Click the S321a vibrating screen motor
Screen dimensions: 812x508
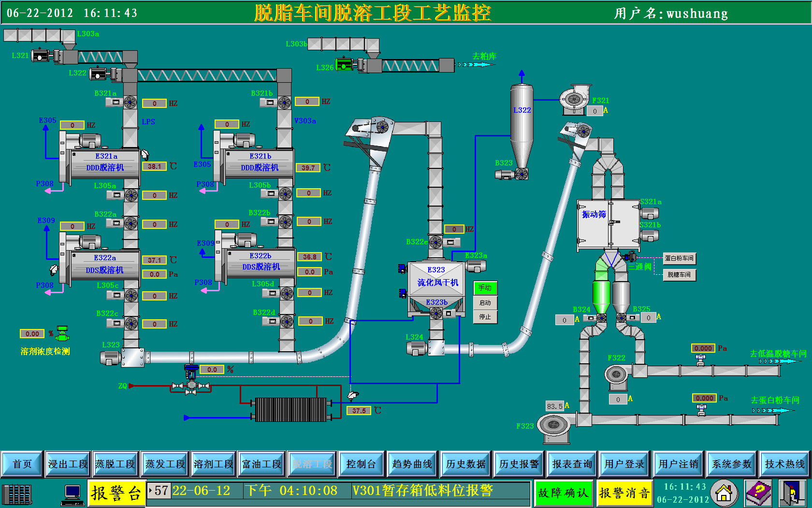[x=649, y=213]
